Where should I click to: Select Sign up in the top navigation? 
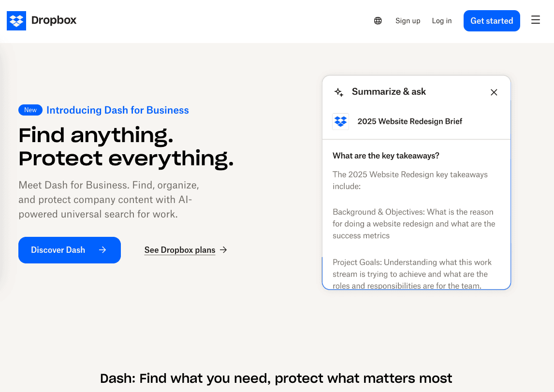pos(408,21)
